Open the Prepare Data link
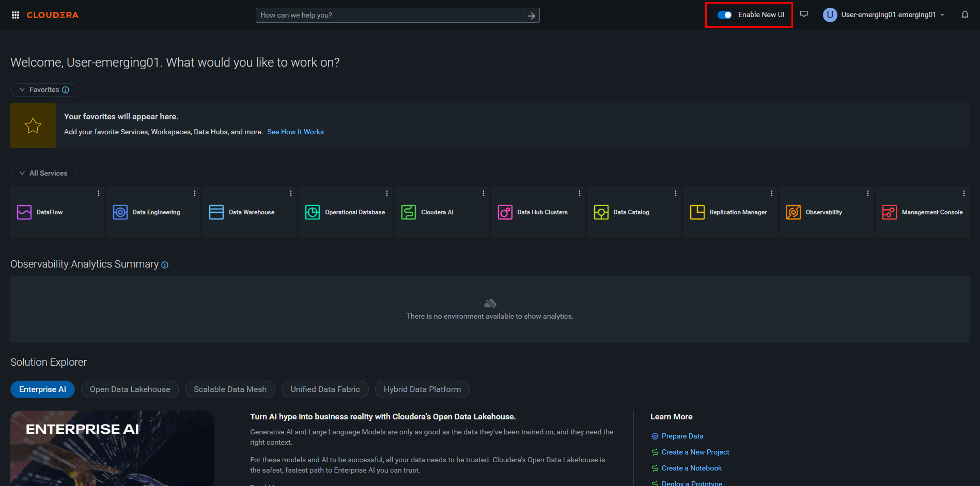 coord(682,436)
